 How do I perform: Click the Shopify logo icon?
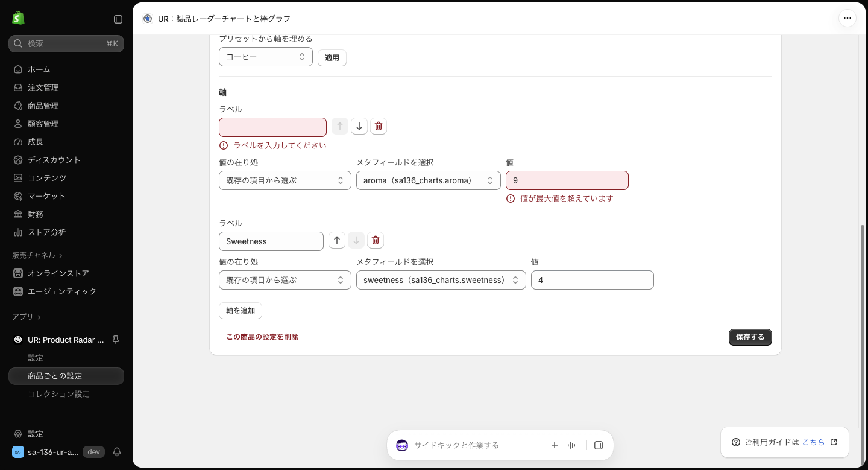pyautogui.click(x=18, y=18)
